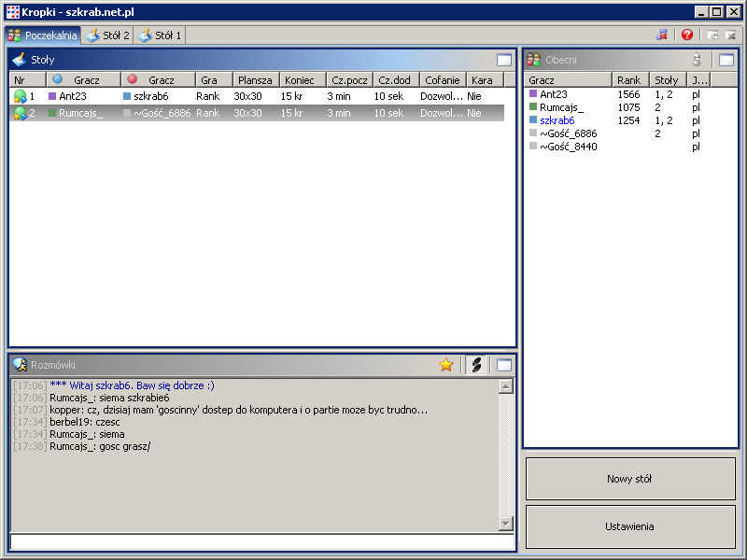Click the Stoły panel title icon
The image size is (747, 560).
[x=20, y=60]
